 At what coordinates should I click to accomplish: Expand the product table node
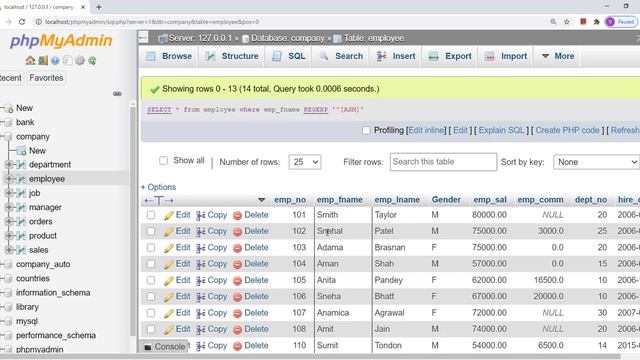pyautogui.click(x=9, y=236)
